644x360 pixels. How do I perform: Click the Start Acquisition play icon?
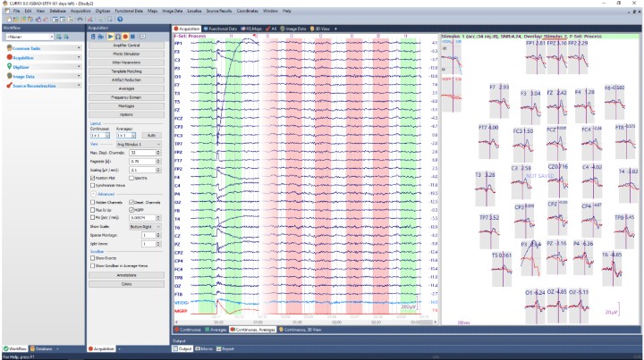pos(110,37)
